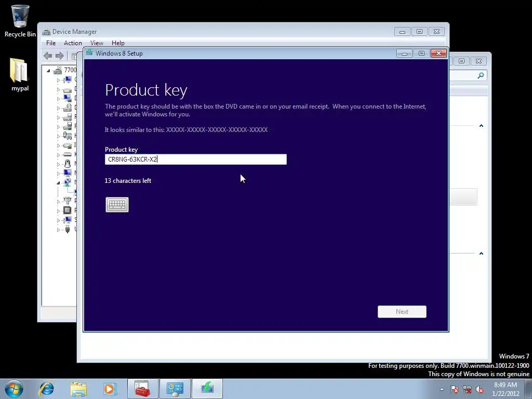Screen dimensions: 532x399
Task: Show hidden system tray icons
Action: 442,389
